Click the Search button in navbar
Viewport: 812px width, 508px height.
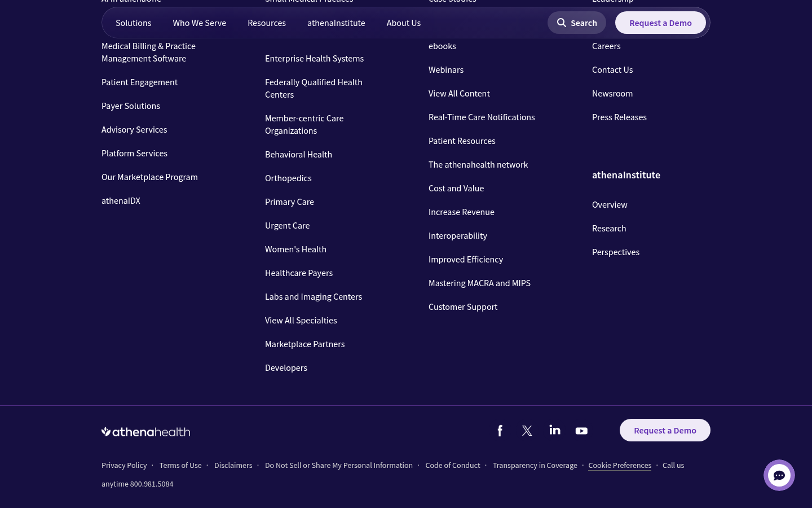click(x=577, y=23)
